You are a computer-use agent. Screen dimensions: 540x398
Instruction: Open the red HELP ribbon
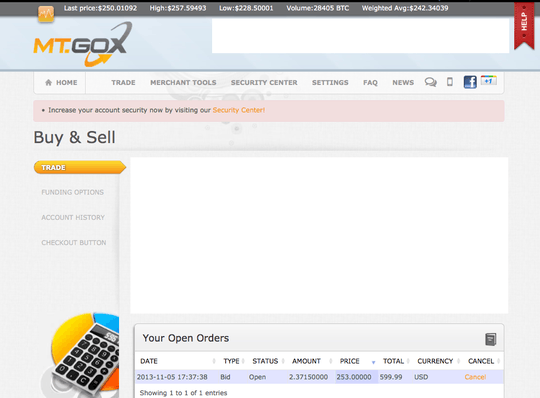click(524, 26)
